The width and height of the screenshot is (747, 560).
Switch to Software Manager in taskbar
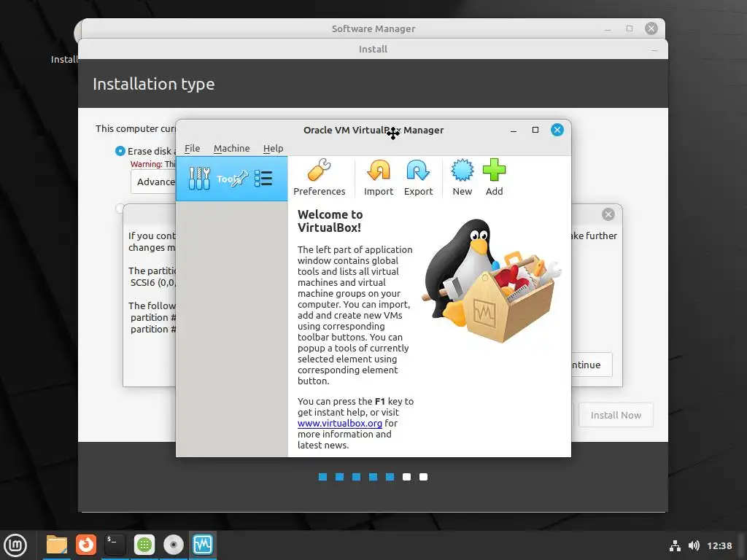coord(144,545)
